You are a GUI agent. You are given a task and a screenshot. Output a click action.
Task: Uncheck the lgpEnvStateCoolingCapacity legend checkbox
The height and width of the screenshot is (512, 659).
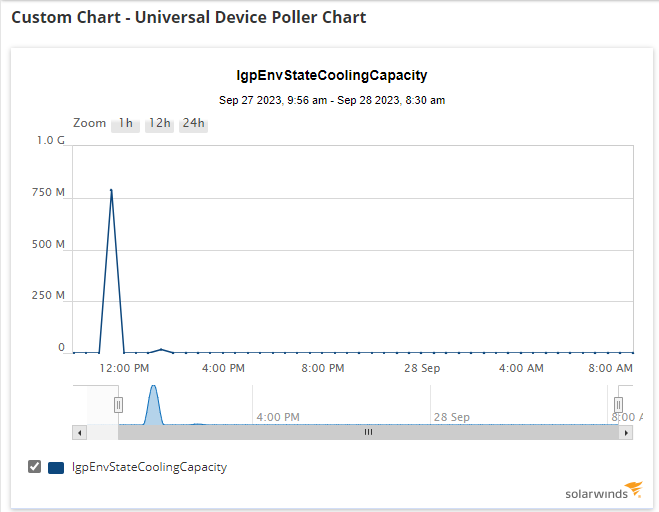(34, 467)
